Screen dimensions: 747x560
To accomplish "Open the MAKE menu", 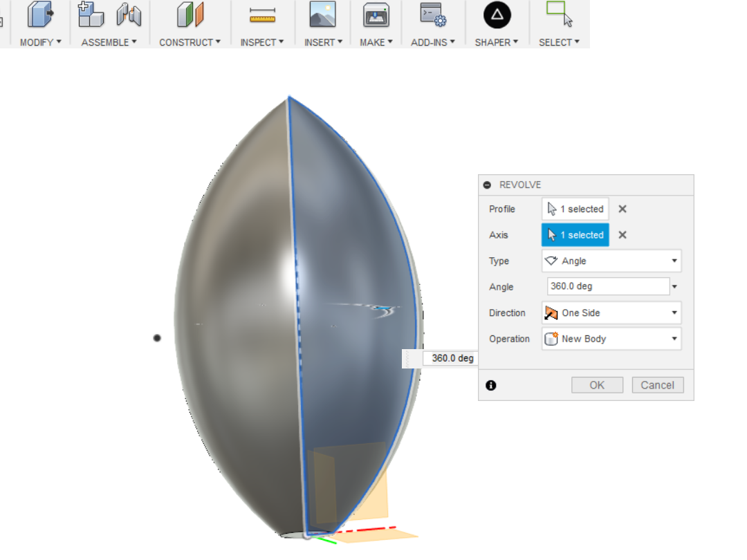I will (x=376, y=42).
